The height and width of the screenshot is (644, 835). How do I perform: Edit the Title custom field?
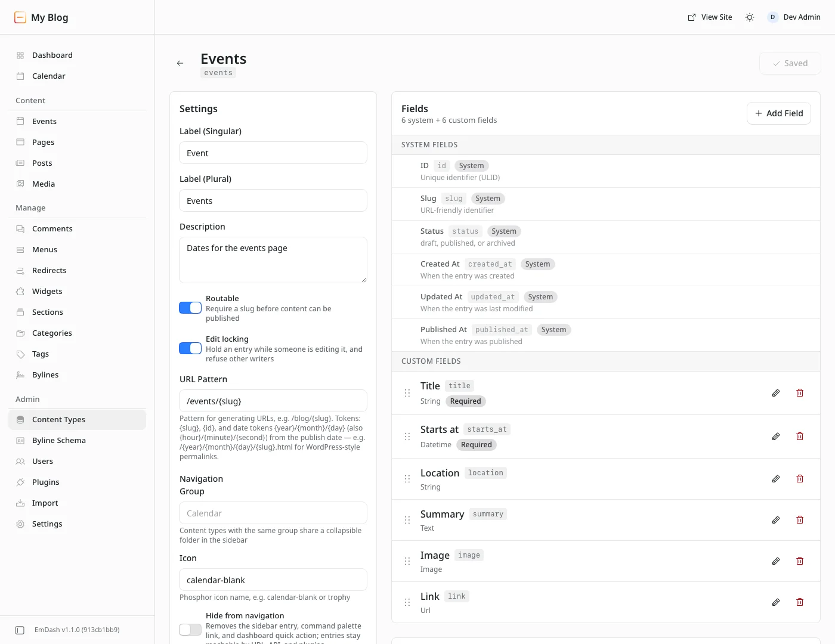click(x=776, y=393)
